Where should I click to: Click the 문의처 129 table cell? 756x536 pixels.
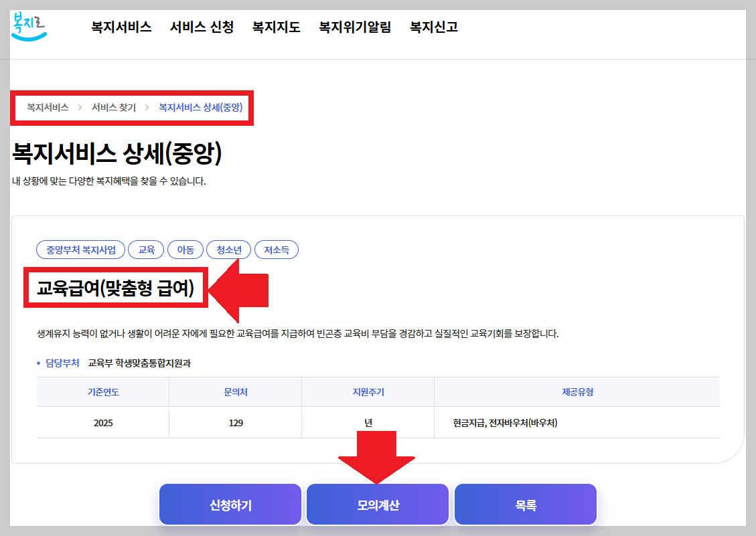tap(235, 423)
